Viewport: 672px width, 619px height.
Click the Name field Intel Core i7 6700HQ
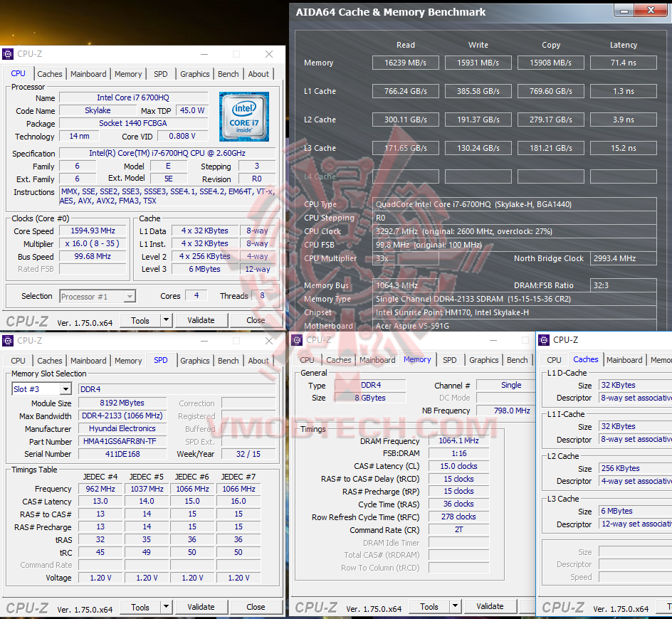coord(133,97)
